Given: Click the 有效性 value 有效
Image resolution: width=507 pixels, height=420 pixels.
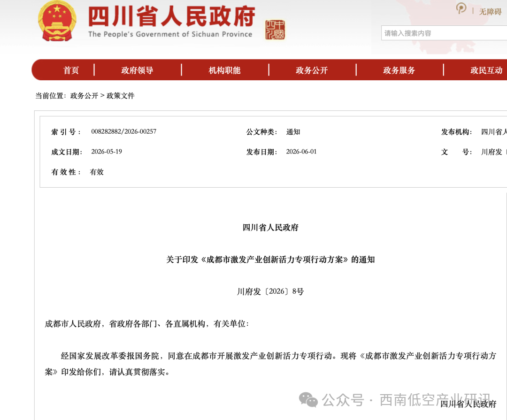Looking at the screenshot, I should click(97, 172).
